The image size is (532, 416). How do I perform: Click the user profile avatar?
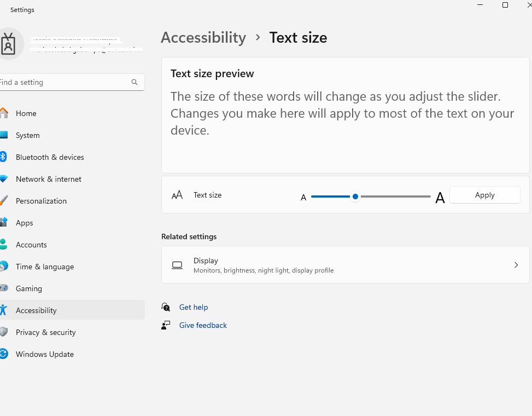9,43
